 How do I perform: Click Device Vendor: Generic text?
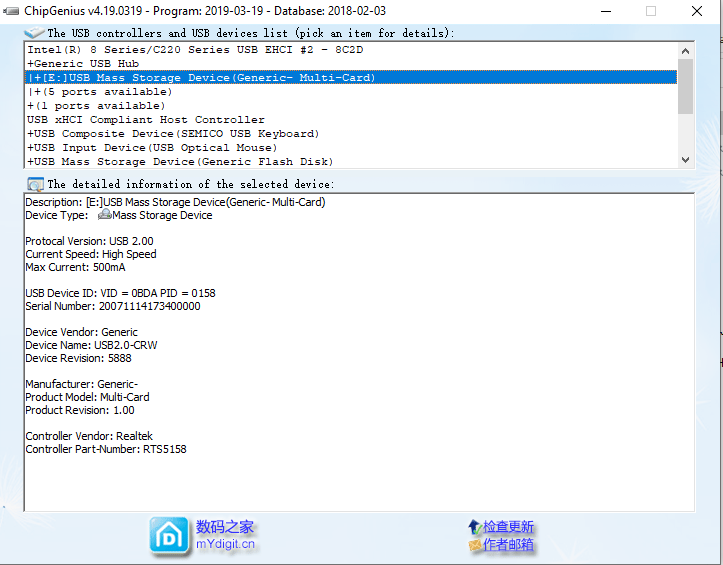tap(82, 332)
